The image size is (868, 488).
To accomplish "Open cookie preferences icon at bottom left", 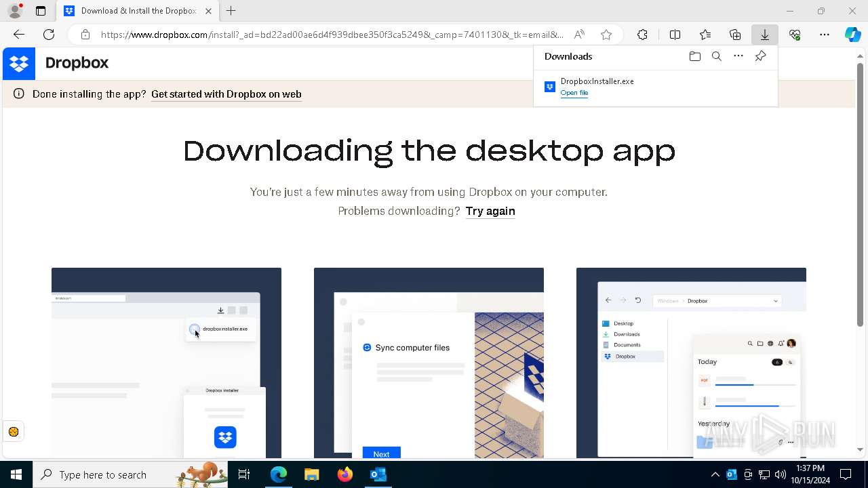I will pyautogui.click(x=14, y=432).
